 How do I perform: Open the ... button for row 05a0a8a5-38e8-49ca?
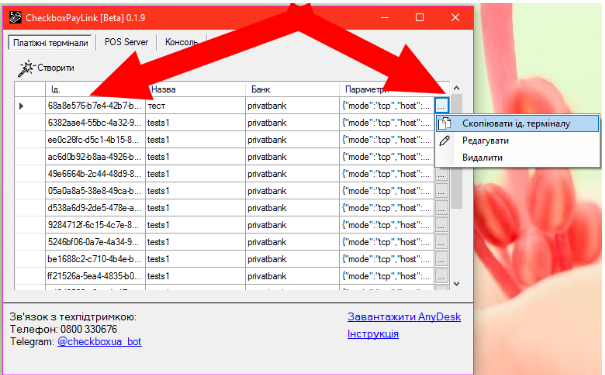(x=441, y=191)
